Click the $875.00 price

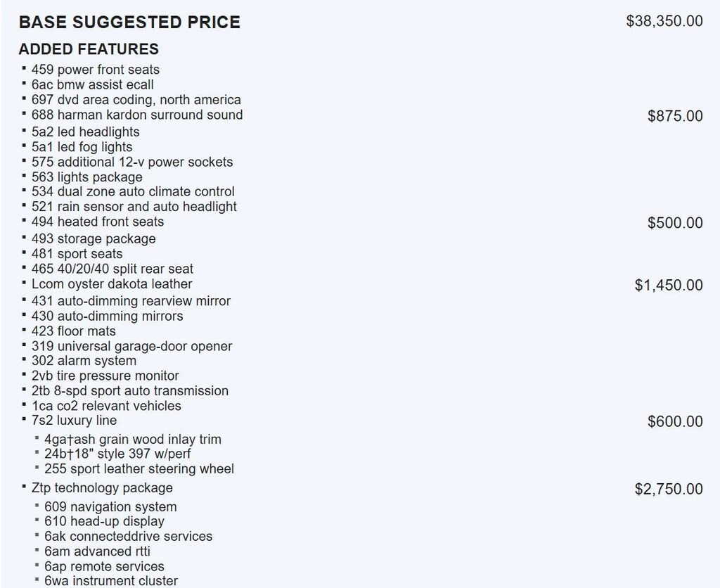pyautogui.click(x=674, y=116)
